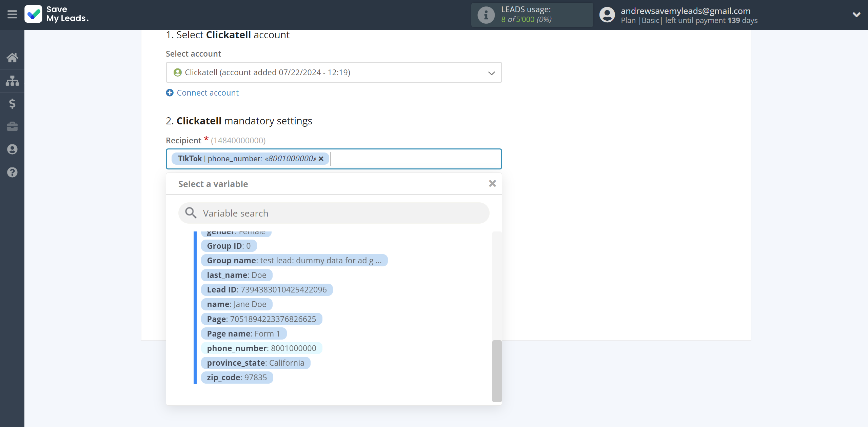The image size is (868, 427).
Task: Click the TikTok phone_number tag in Recipient
Action: tap(250, 159)
